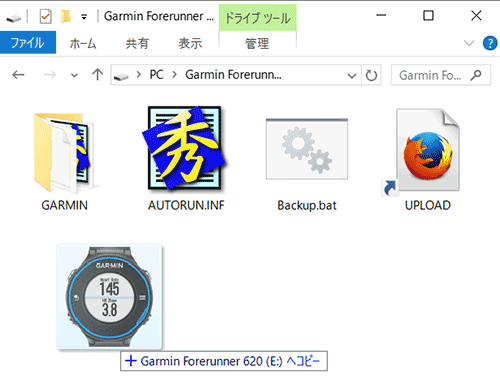Click Garmin Forerunn... in address path
Screen dimensions: 500x389
click(x=233, y=75)
